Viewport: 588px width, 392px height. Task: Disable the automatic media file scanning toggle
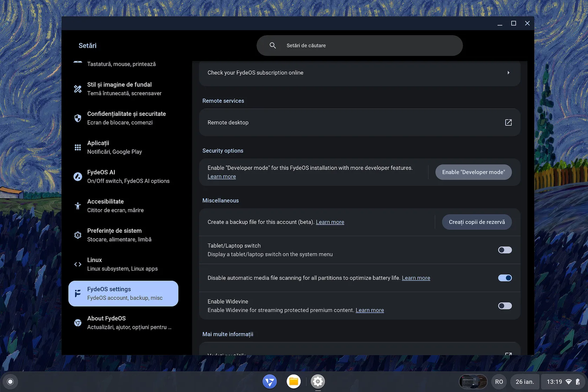pos(505,278)
